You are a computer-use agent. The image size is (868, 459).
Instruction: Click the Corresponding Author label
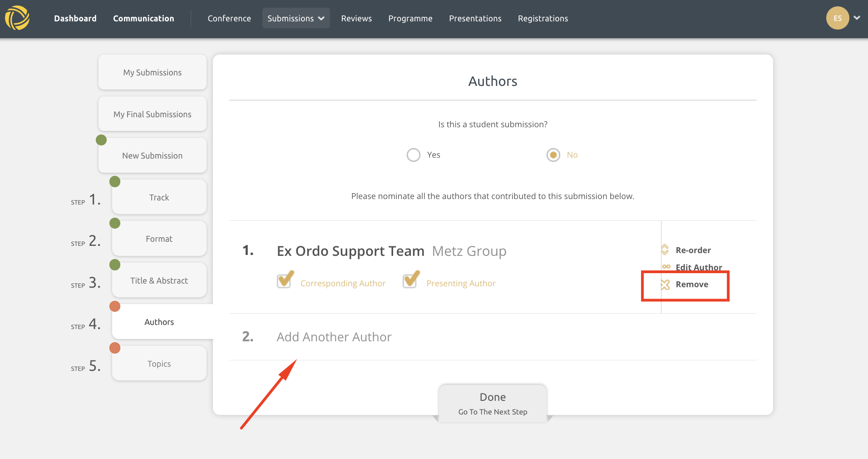(343, 283)
